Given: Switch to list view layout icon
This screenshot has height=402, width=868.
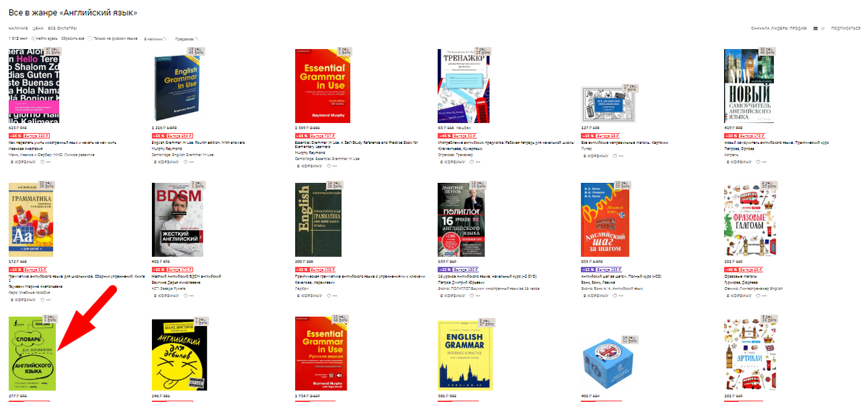Looking at the screenshot, I should point(822,28).
